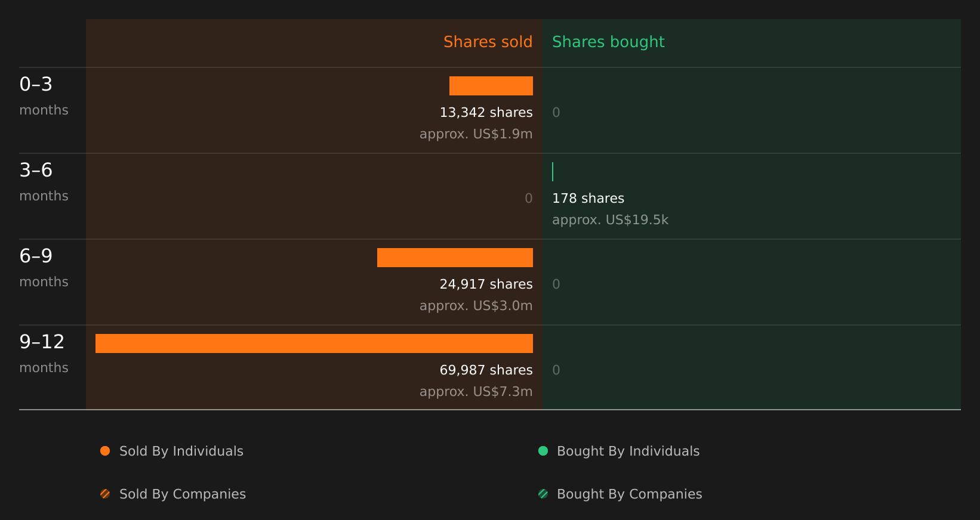Click the 178 shares value
This screenshot has width=980, height=520.
(588, 199)
